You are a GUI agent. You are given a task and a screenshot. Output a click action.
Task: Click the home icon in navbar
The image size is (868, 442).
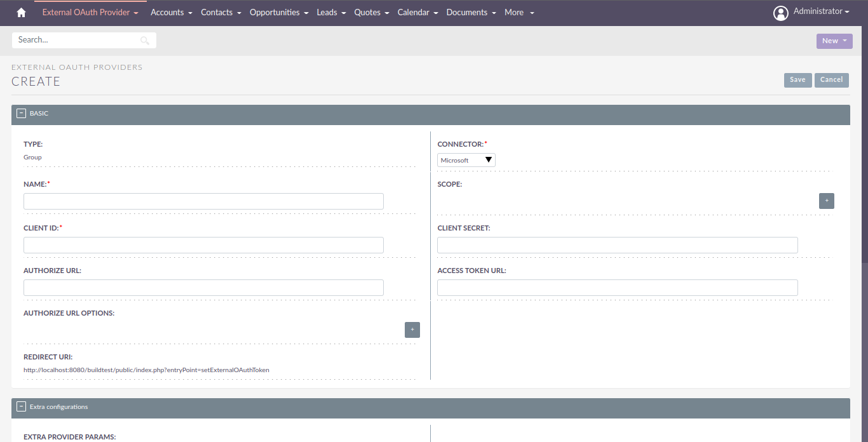21,13
